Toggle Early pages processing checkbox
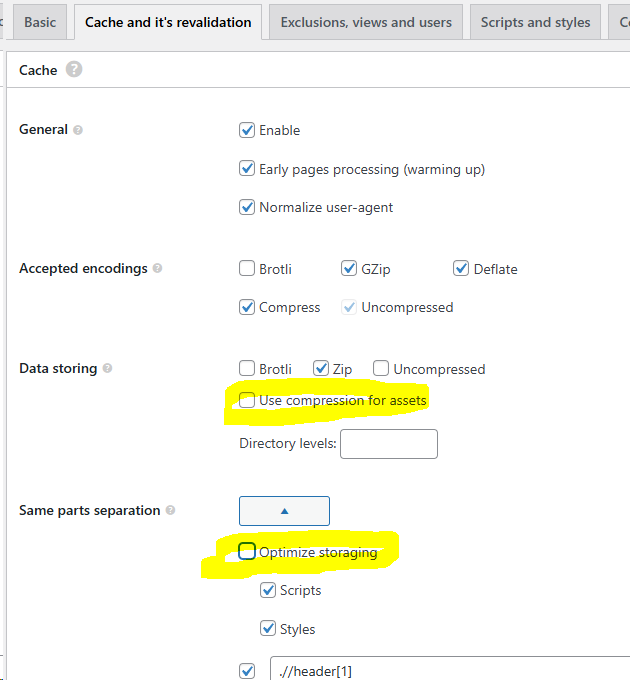The height and width of the screenshot is (680, 630). pos(247,168)
